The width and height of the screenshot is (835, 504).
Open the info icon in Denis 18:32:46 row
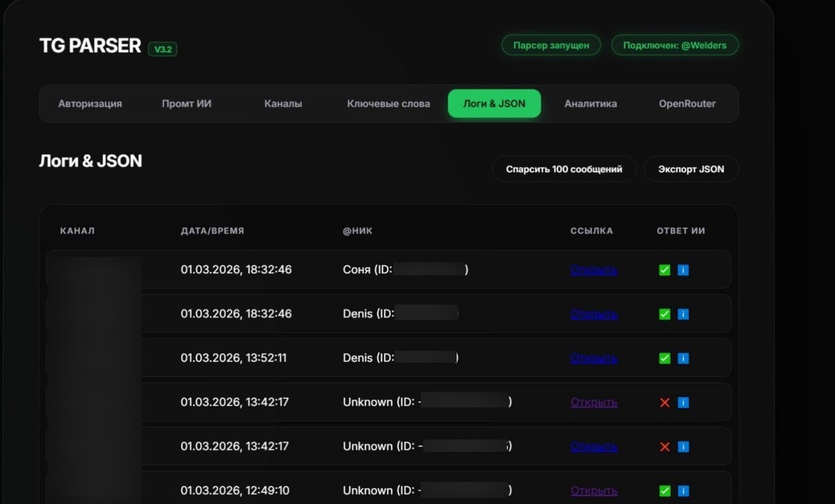683,314
